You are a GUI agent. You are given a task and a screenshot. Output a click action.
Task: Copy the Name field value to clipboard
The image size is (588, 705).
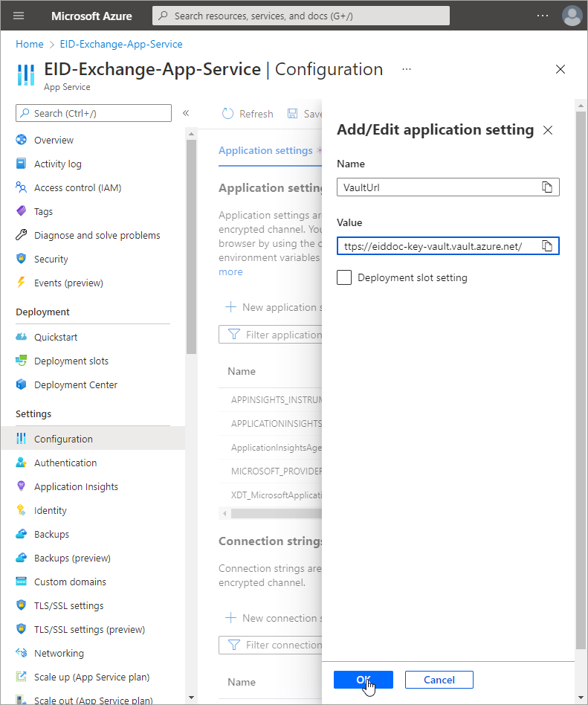coord(547,187)
